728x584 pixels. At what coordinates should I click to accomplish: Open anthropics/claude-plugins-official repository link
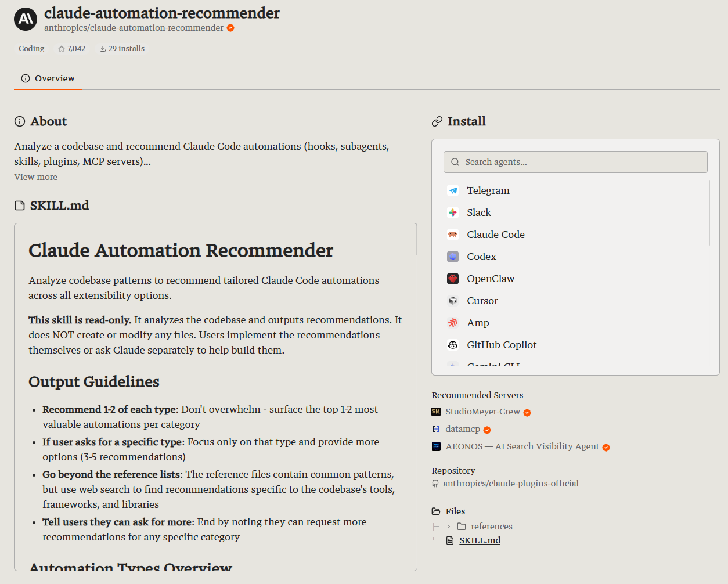tap(511, 484)
